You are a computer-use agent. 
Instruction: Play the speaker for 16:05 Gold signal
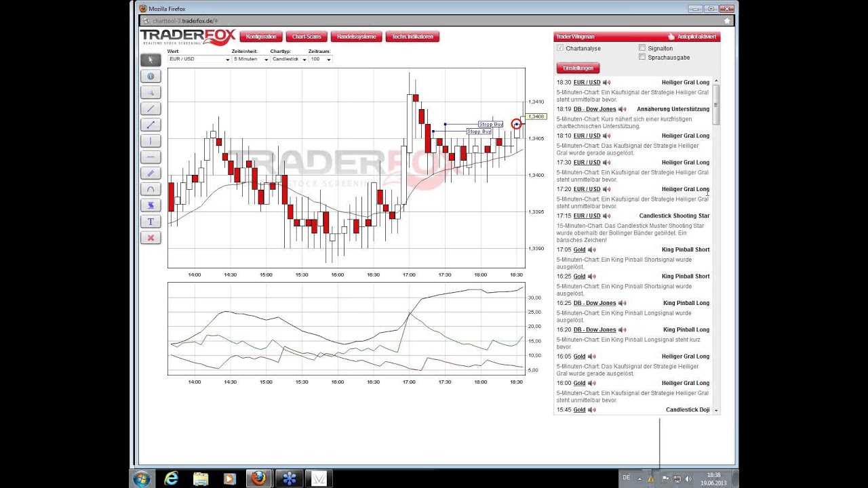592,357
